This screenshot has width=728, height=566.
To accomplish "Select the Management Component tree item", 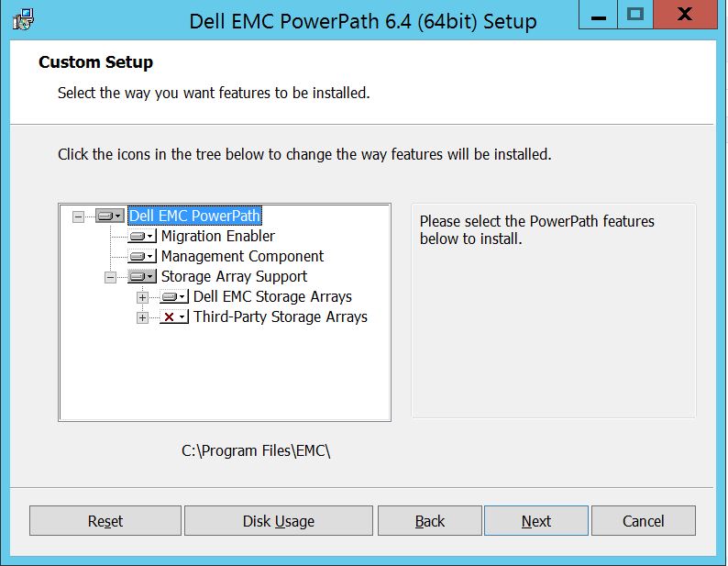I will [242, 257].
